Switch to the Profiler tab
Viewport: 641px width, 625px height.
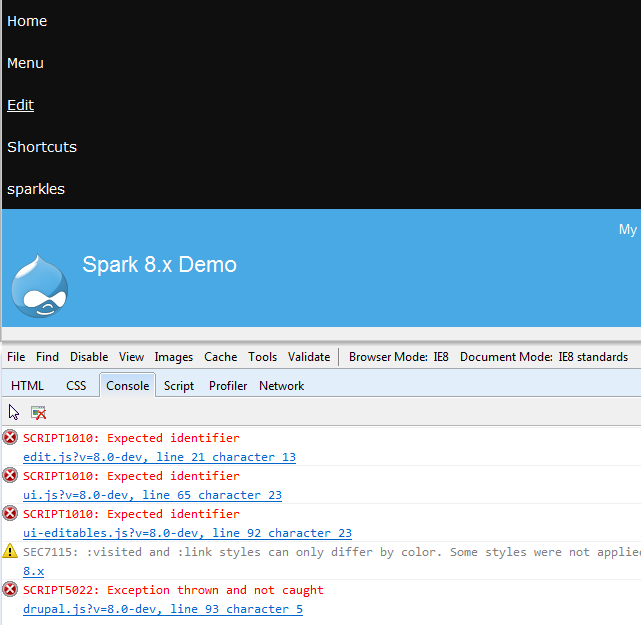(228, 385)
